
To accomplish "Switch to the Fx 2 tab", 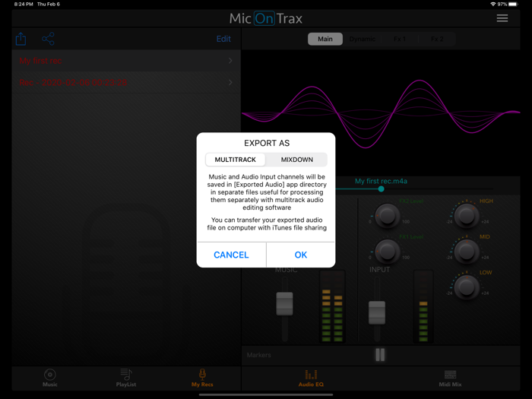I will click(437, 39).
